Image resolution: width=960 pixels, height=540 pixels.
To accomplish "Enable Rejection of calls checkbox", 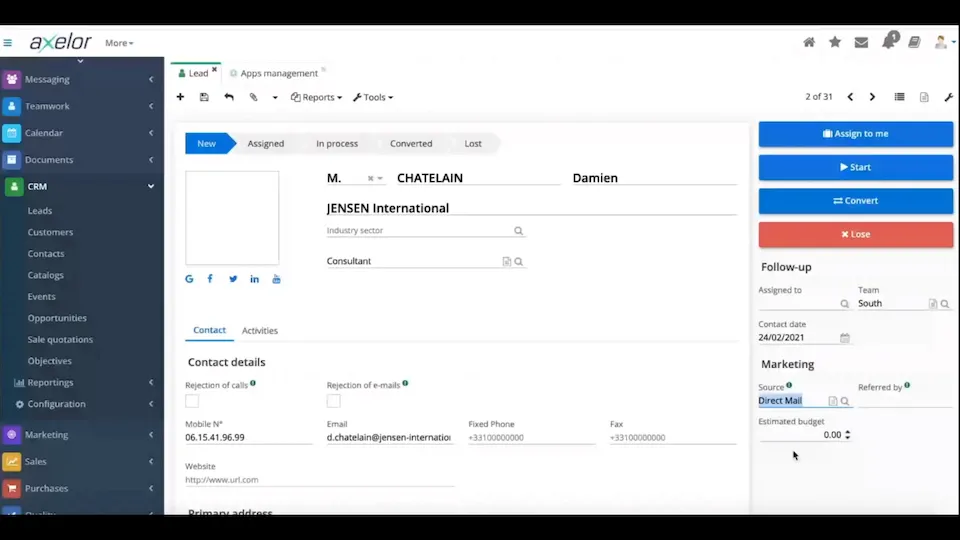I will pos(192,401).
